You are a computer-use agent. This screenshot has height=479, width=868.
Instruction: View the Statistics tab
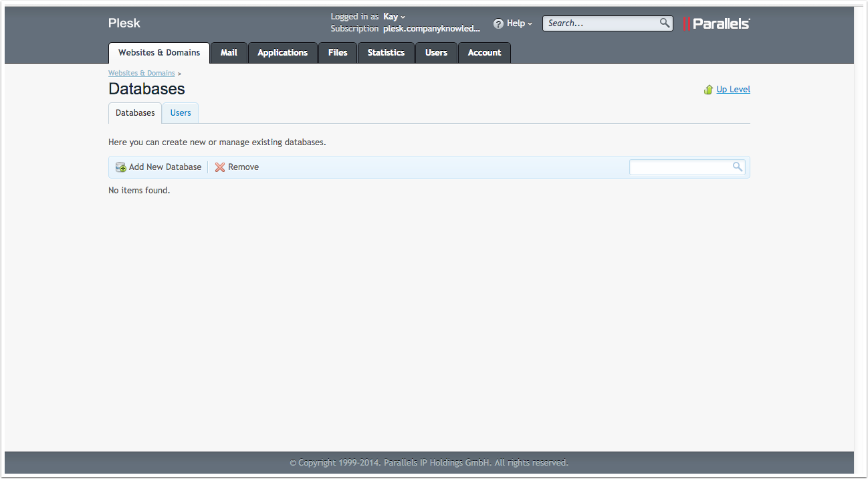(386, 53)
